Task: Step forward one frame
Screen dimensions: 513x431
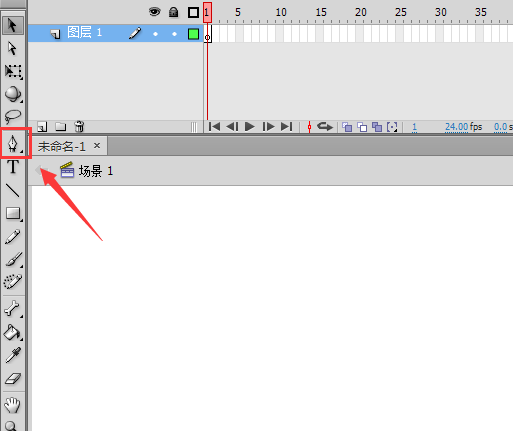Action: pos(268,127)
